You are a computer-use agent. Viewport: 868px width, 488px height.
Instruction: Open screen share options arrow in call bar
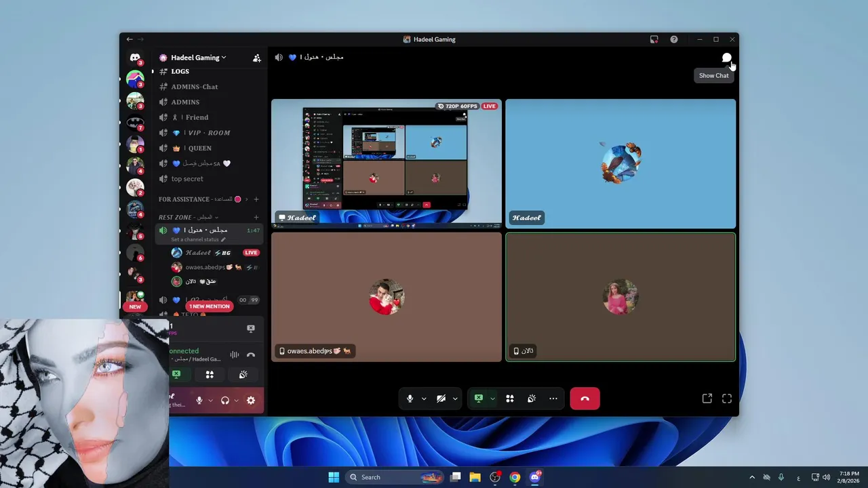pos(492,399)
